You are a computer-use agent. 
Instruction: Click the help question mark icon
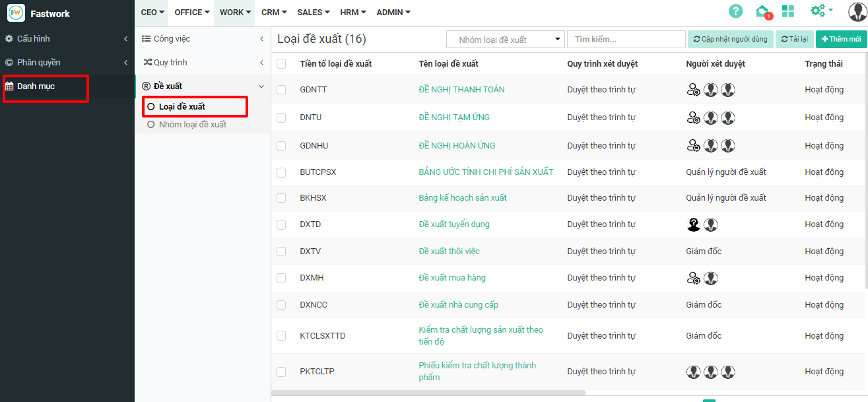[x=735, y=11]
